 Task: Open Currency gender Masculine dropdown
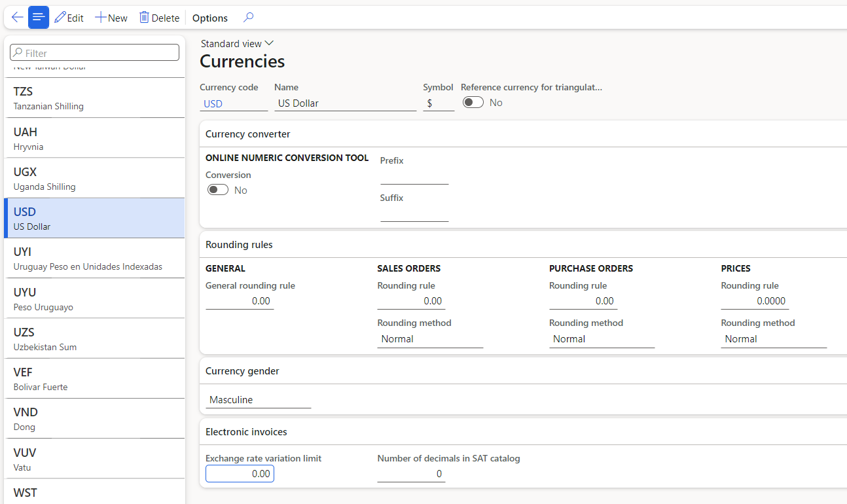259,400
